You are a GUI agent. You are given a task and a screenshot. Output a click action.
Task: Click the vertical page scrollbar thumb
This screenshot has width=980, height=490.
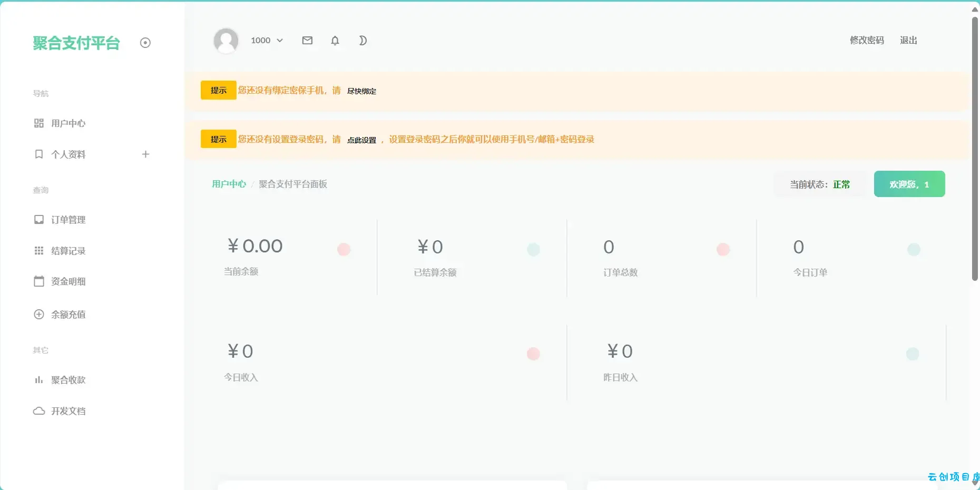[x=975, y=149]
